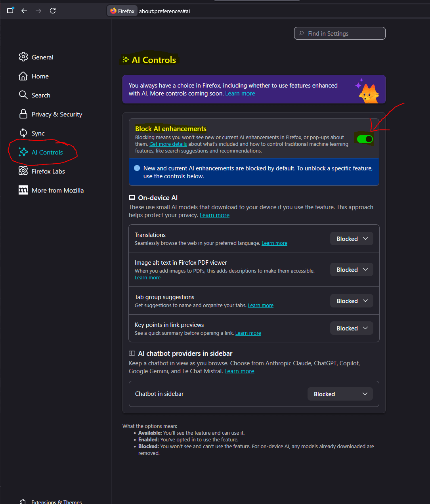Image resolution: width=430 pixels, height=504 pixels.
Task: Open Search settings category
Action: [x=41, y=95]
